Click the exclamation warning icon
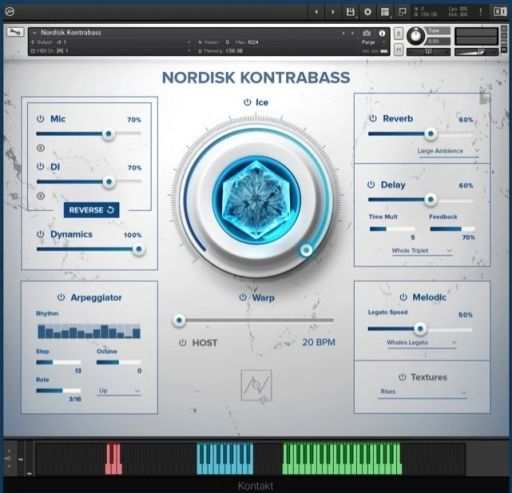Screen dimensions: 512x493 point(480,12)
